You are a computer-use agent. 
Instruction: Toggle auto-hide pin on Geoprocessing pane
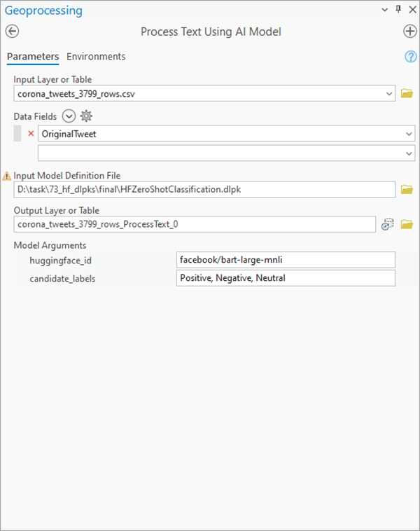398,10
